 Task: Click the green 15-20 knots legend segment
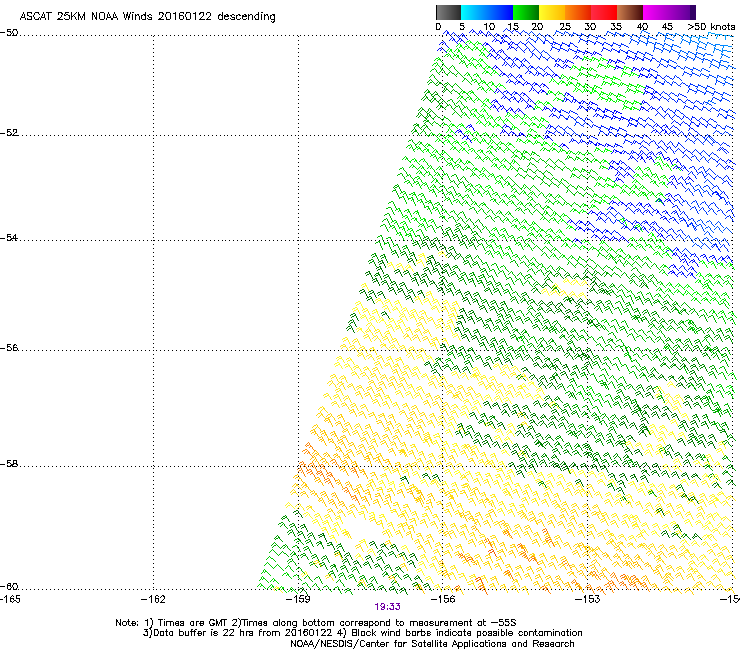click(x=526, y=12)
